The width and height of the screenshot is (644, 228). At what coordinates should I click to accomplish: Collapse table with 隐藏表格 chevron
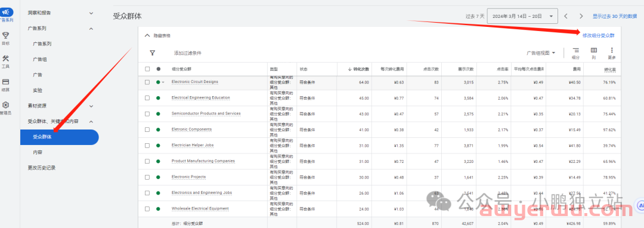point(147,36)
